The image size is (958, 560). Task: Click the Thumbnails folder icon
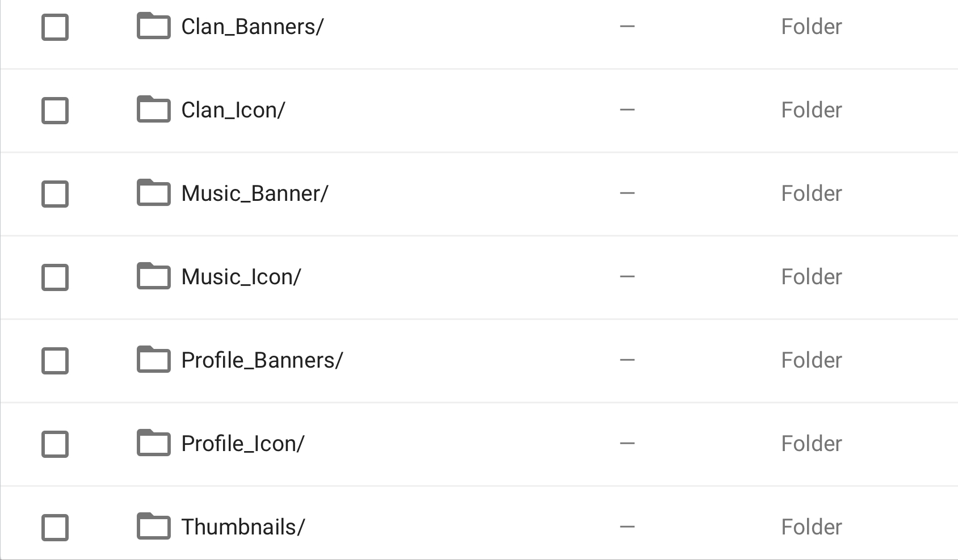click(153, 527)
